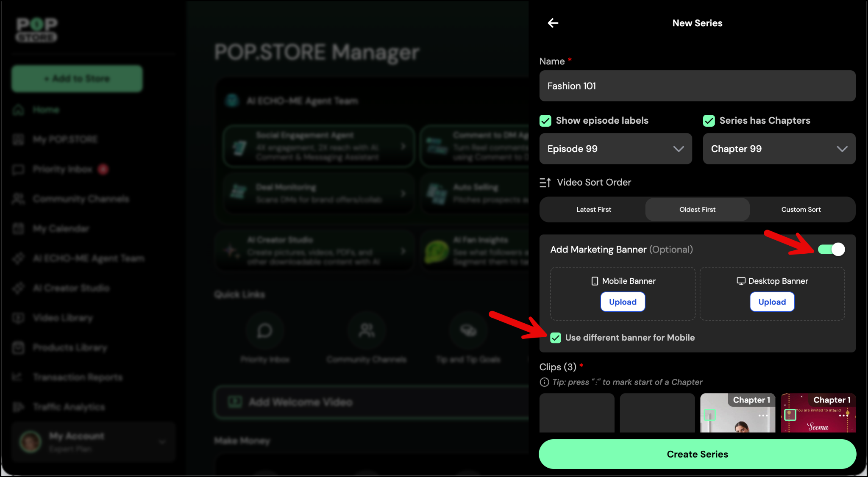
Task: Click the back arrow in New Series
Action: [553, 23]
